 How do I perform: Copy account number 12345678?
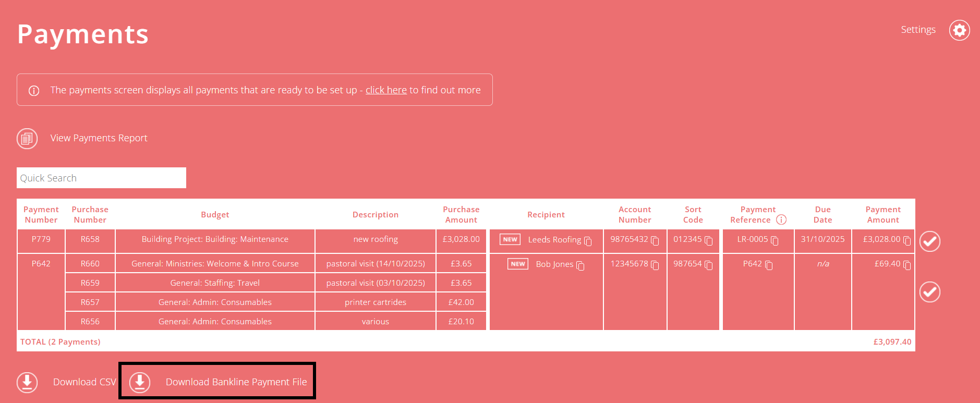tap(655, 265)
